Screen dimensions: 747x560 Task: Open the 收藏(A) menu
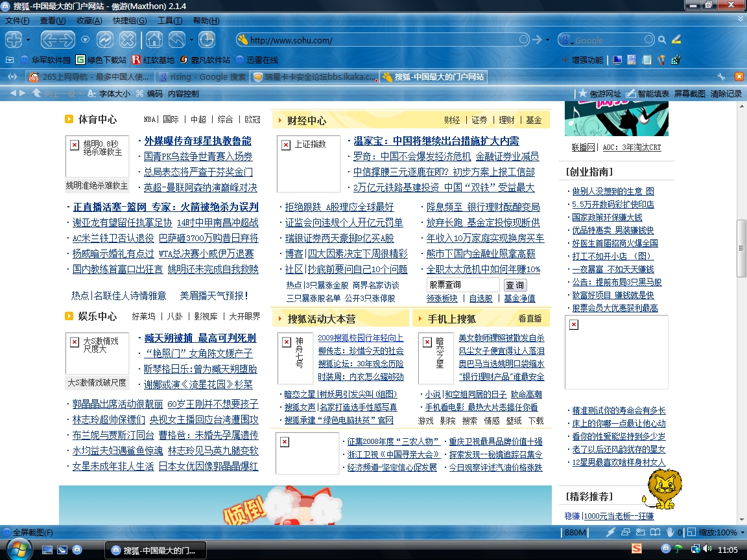(x=89, y=21)
